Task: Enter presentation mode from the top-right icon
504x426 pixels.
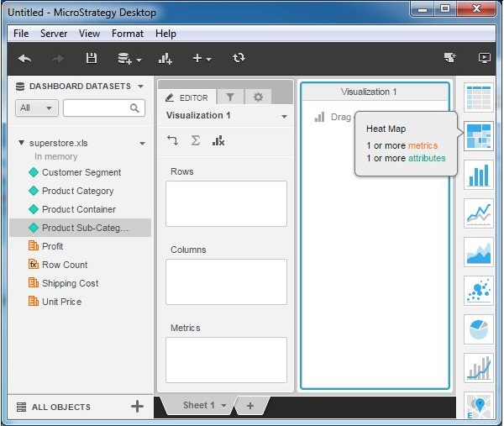Action: tap(484, 58)
